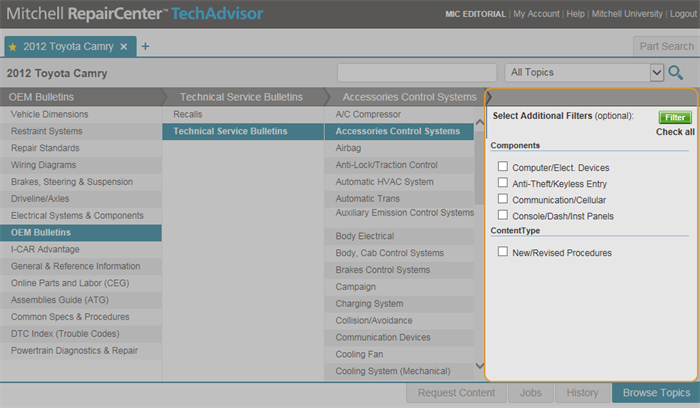Click the star icon on Camry tab
The image size is (700, 408).
pos(12,47)
